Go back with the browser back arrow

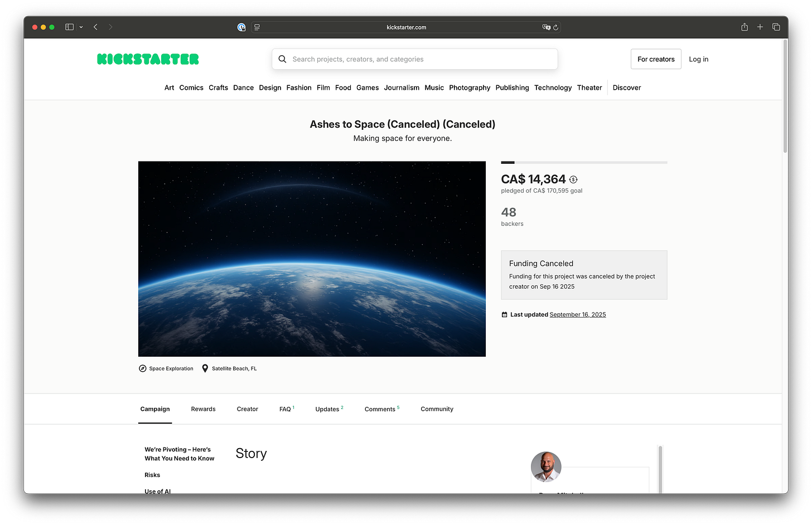click(x=96, y=27)
